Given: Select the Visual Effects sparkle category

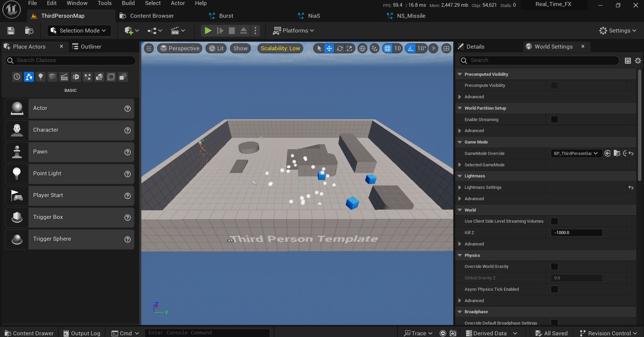Looking at the screenshot, I should point(88,77).
